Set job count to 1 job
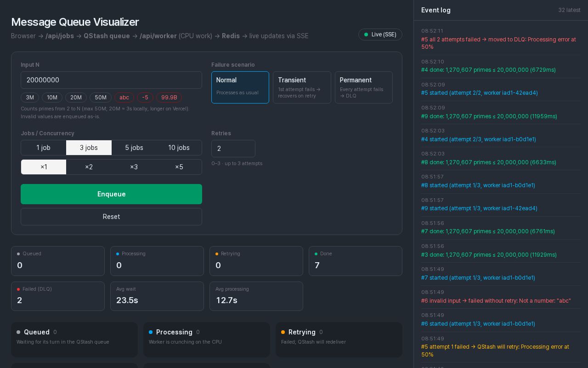This screenshot has width=588, height=368. coord(44,148)
